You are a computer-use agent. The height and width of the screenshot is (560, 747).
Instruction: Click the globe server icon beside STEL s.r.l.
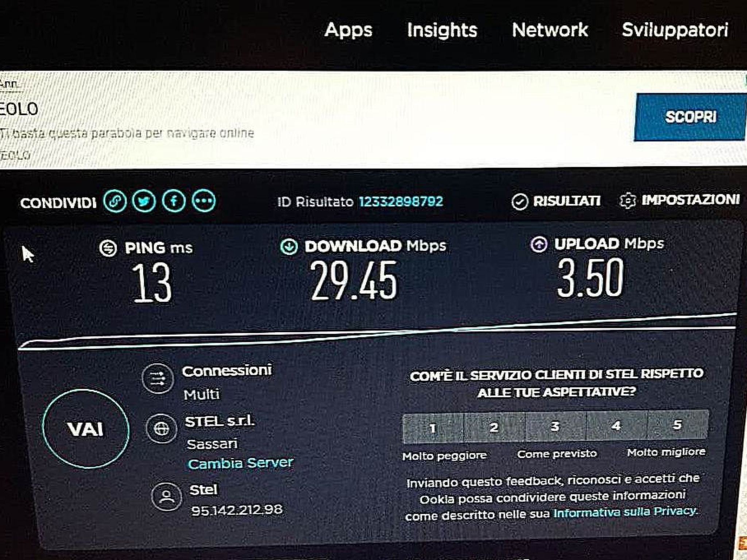(x=162, y=428)
